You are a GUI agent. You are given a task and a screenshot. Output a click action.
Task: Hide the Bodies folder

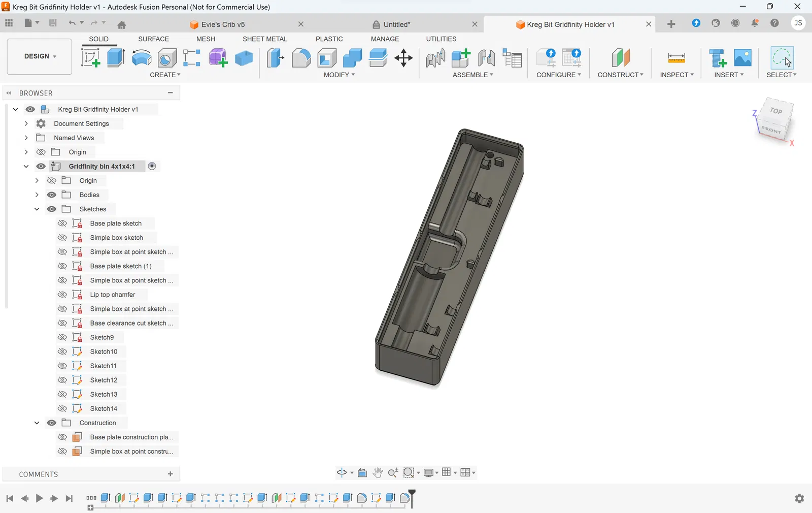click(x=52, y=195)
